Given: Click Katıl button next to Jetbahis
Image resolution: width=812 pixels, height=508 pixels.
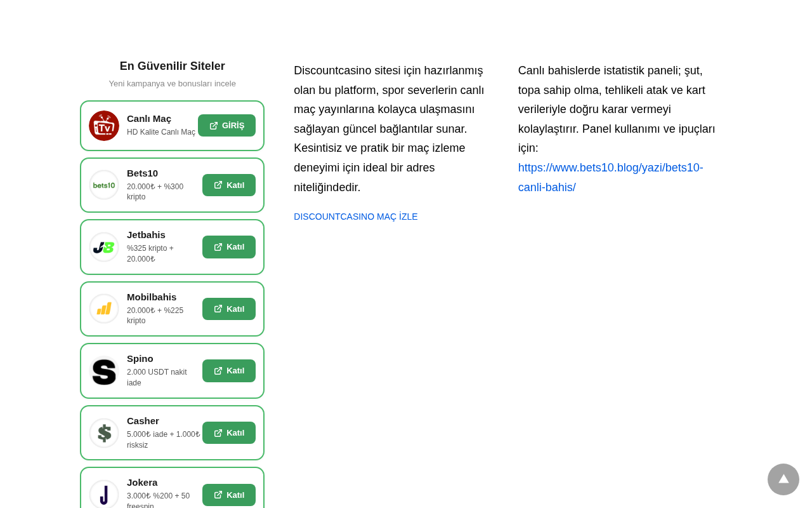Looking at the screenshot, I should pyautogui.click(x=229, y=247).
